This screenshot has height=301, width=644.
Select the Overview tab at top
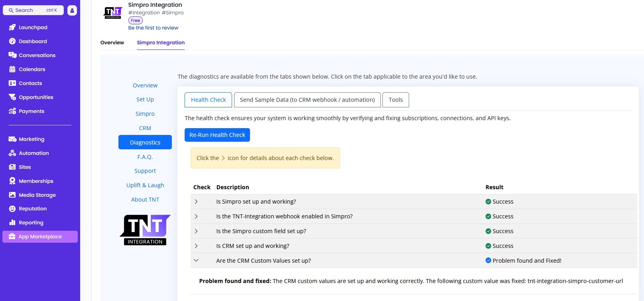(112, 43)
